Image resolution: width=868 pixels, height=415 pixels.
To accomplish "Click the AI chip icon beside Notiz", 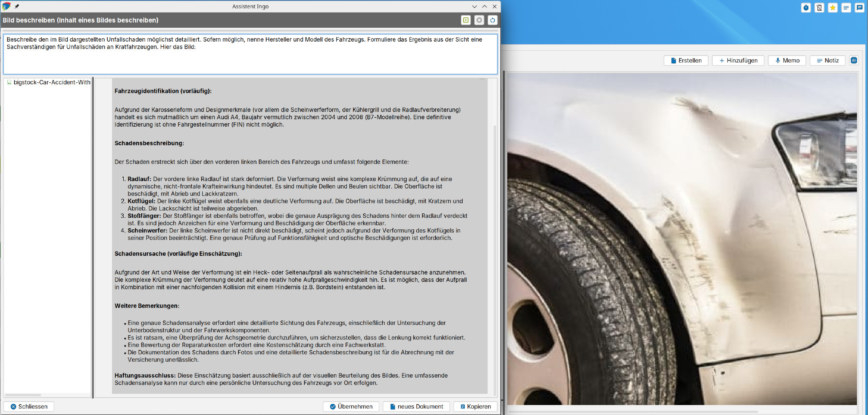I will click(x=854, y=60).
